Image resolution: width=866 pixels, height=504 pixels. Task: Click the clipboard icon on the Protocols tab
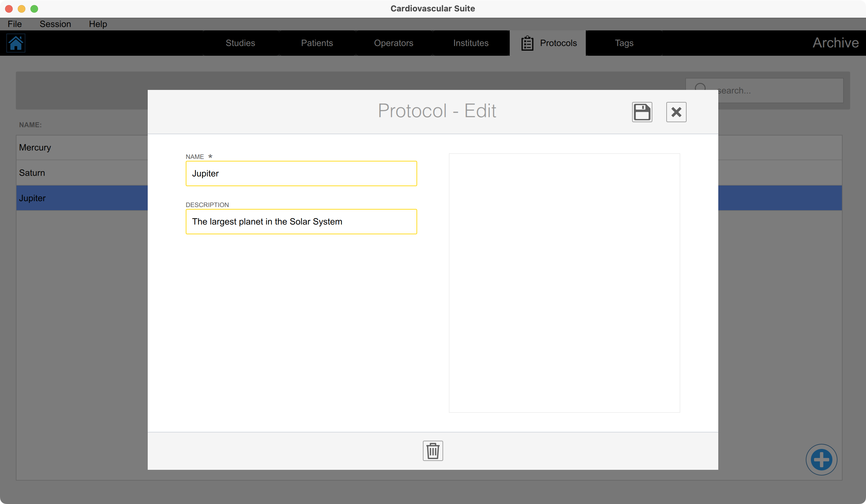point(527,42)
